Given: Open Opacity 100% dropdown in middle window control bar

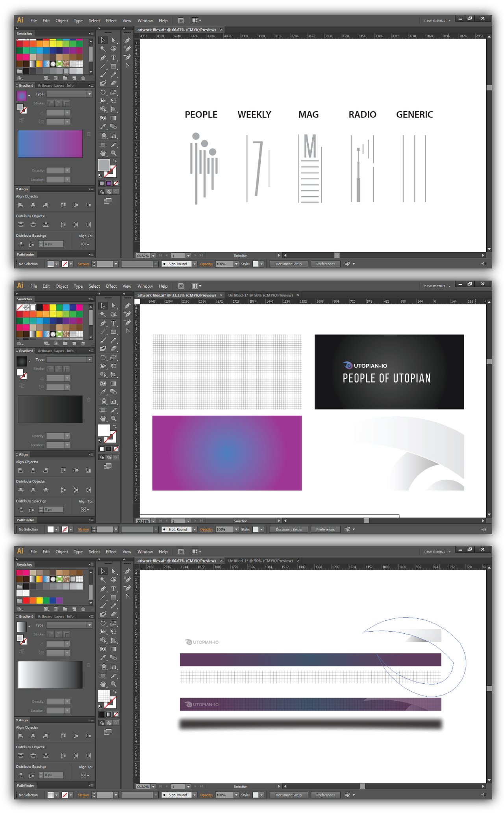Looking at the screenshot, I should pos(236,530).
